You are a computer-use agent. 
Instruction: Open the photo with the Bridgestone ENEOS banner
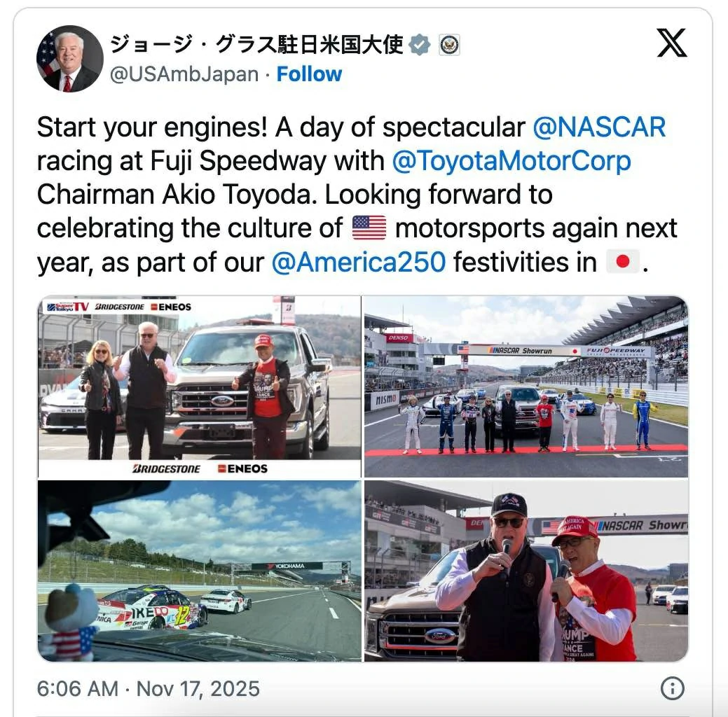(x=200, y=387)
